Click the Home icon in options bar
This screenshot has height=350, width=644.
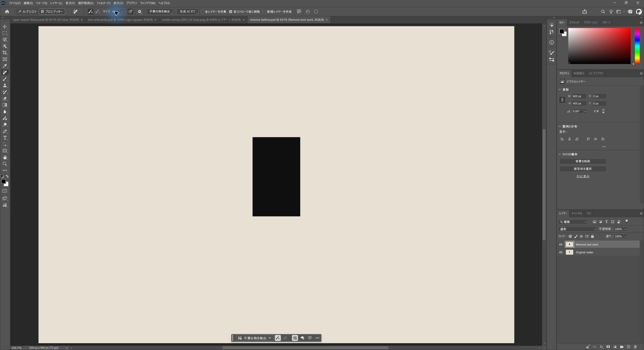(7, 12)
